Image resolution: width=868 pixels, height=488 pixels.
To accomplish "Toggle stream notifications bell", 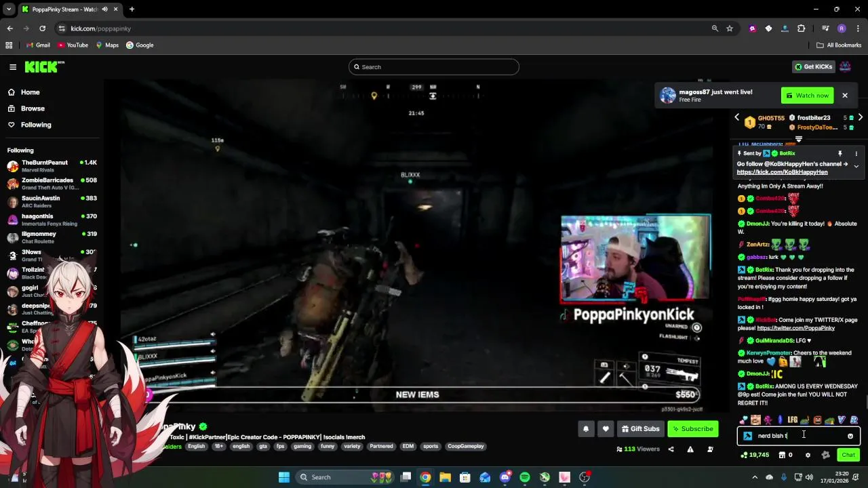I will [x=586, y=429].
